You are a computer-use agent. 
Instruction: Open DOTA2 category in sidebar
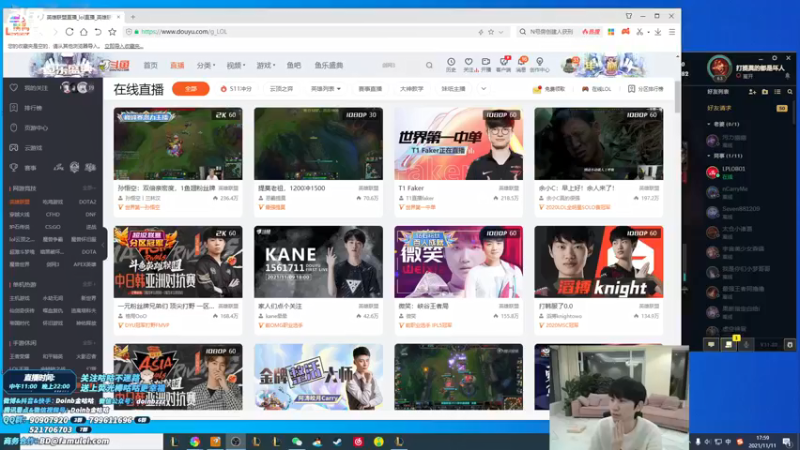(x=87, y=202)
